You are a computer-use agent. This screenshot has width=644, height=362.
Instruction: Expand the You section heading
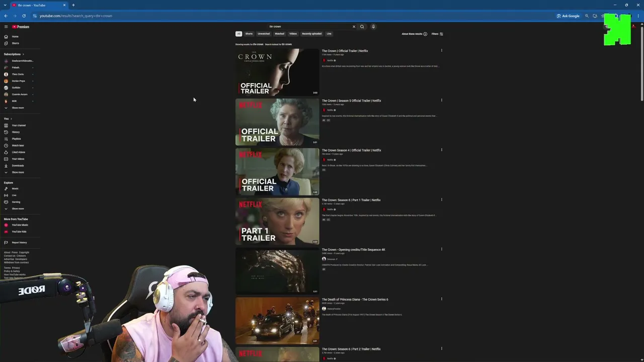click(8, 119)
